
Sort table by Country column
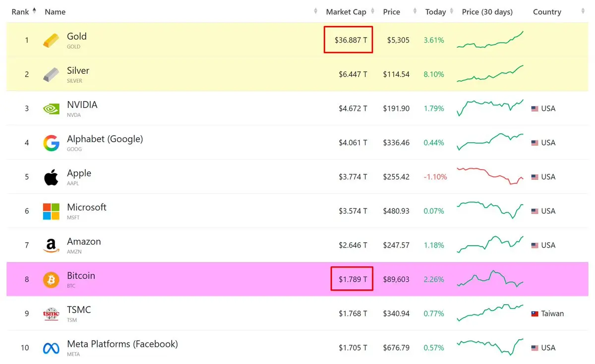(547, 12)
